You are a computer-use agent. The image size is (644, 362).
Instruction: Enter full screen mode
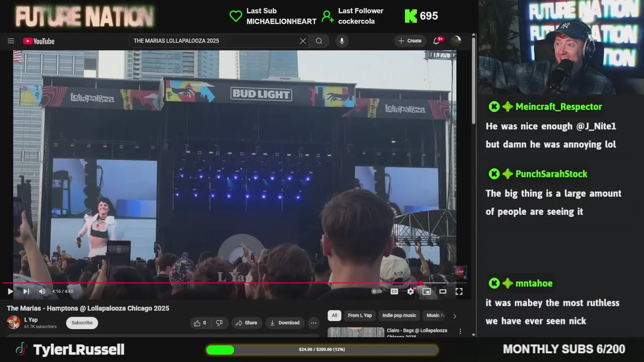click(459, 291)
